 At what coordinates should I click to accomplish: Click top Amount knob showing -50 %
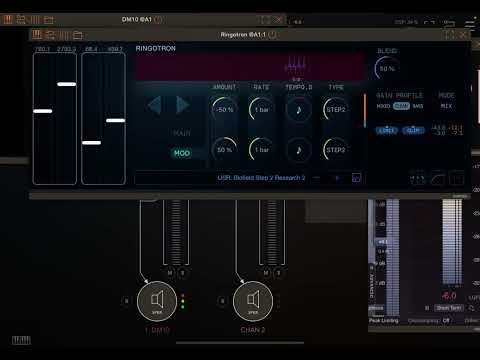(224, 109)
